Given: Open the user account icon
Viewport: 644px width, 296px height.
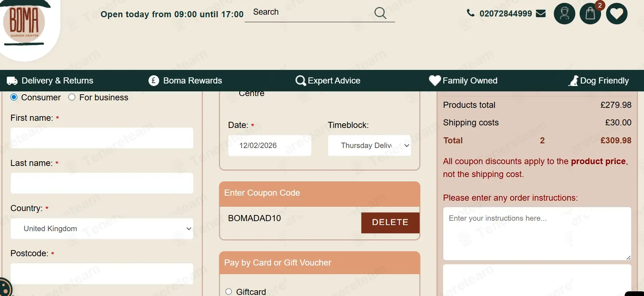Looking at the screenshot, I should pyautogui.click(x=564, y=14).
